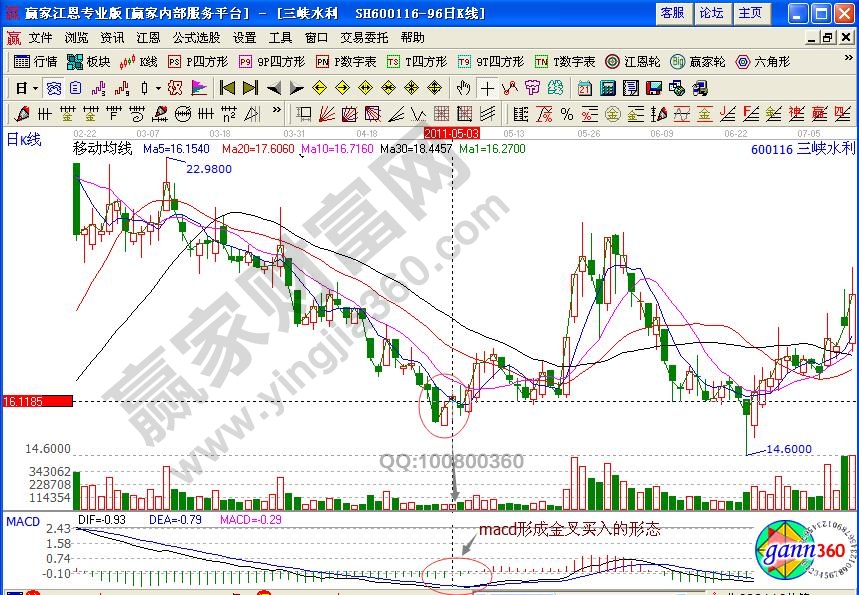The width and height of the screenshot is (859, 595).
Task: Open the 9P四方形 tool
Action: pos(272,62)
